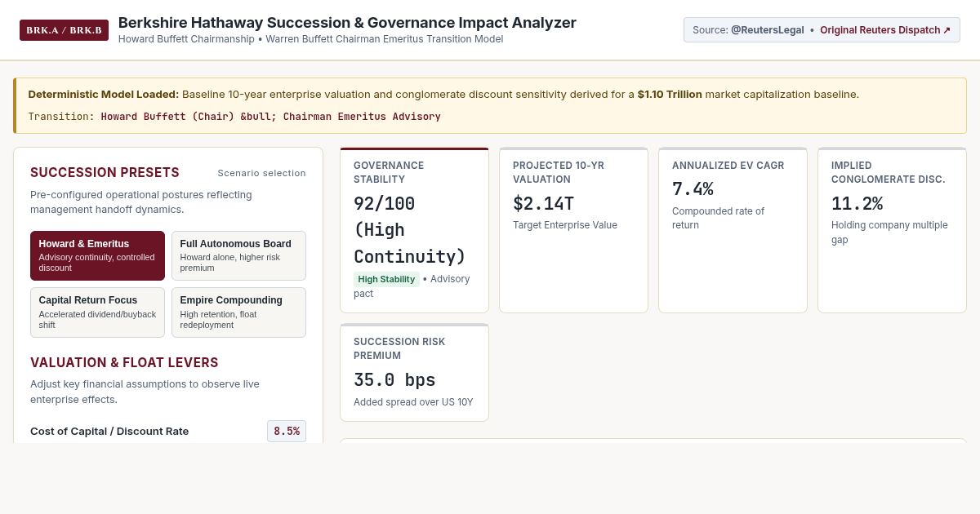The width and height of the screenshot is (980, 514).
Task: Click the Compounded rate of return caption
Action: (719, 218)
